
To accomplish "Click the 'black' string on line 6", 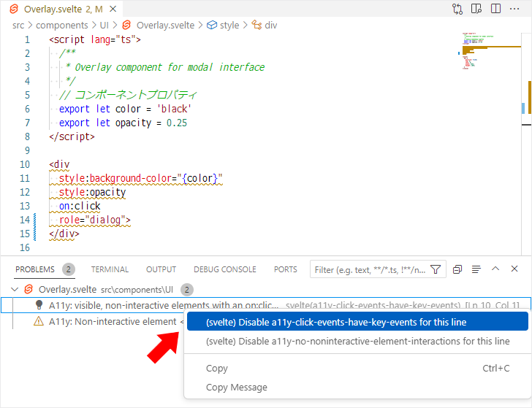I will (174, 109).
